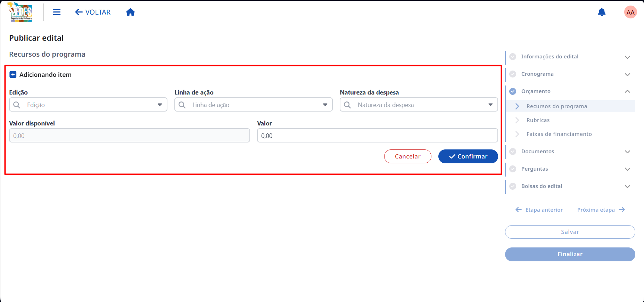Click arrow icon beside Rubricas
The image size is (644, 302).
(x=517, y=120)
